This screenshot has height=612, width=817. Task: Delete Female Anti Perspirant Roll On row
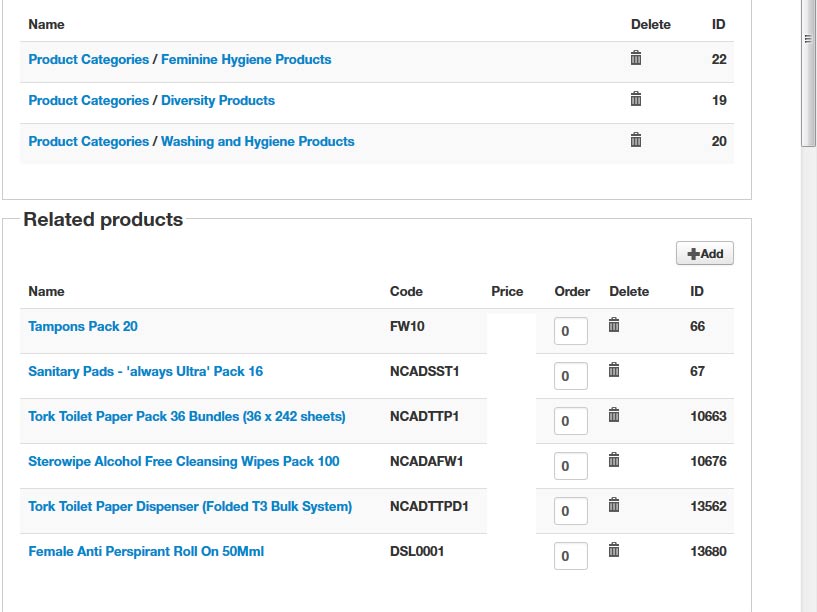[614, 550]
